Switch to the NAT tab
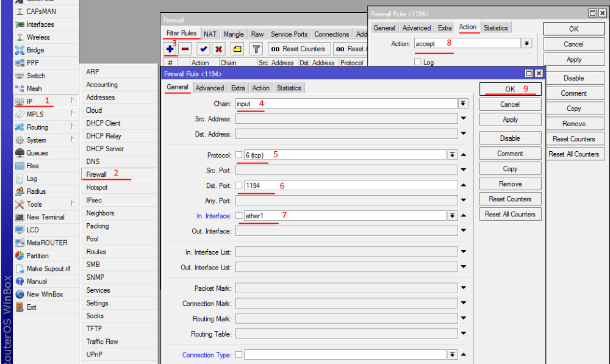Screen dimensions: 610x364 pos(210,34)
